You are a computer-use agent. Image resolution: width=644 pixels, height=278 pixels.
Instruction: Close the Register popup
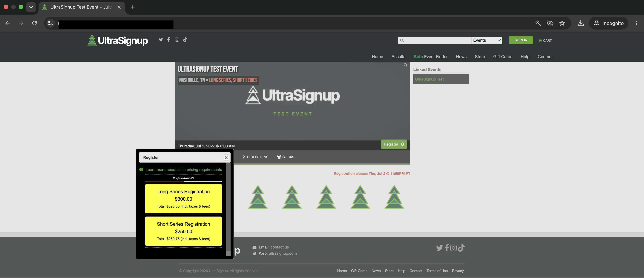226,158
